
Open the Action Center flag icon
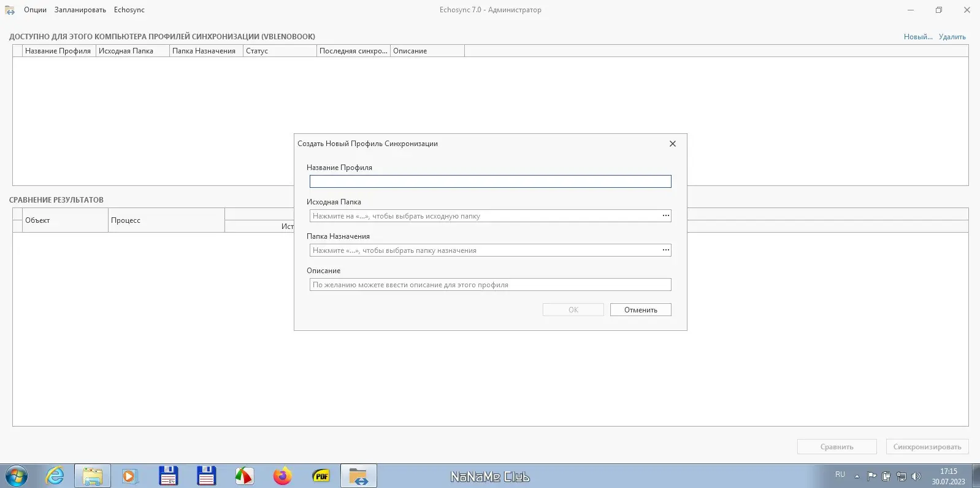(871, 476)
